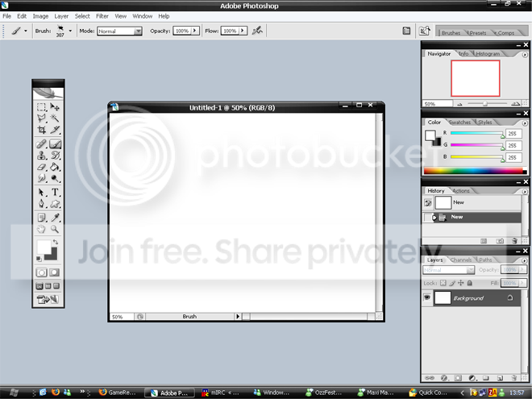
Task: Click the red R color slider
Action: (477, 133)
